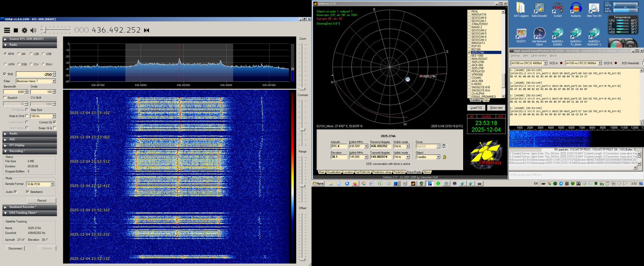The image size is (644, 266).
Task: Stop the SDR# radio with stop button
Action: pyautogui.click(x=16, y=30)
